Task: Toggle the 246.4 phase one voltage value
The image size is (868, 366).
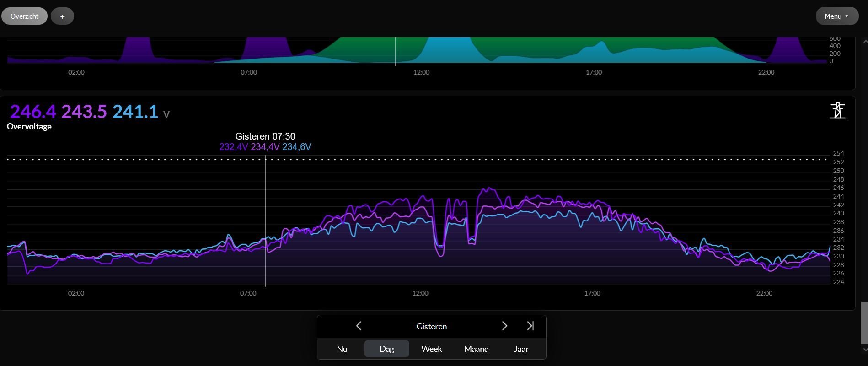Action: [33, 112]
